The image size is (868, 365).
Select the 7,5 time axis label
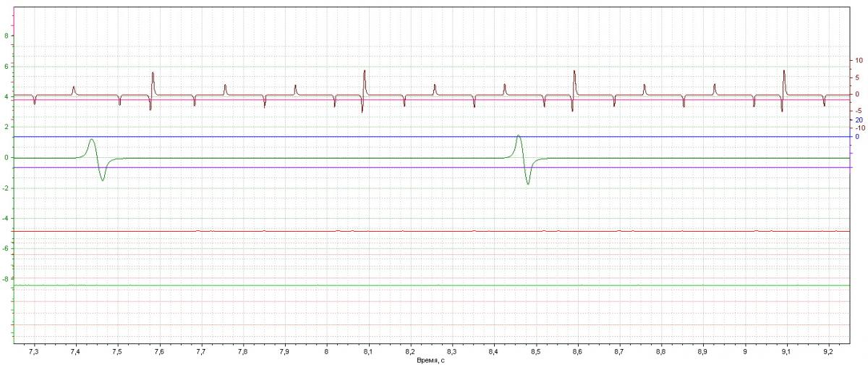[x=118, y=351]
